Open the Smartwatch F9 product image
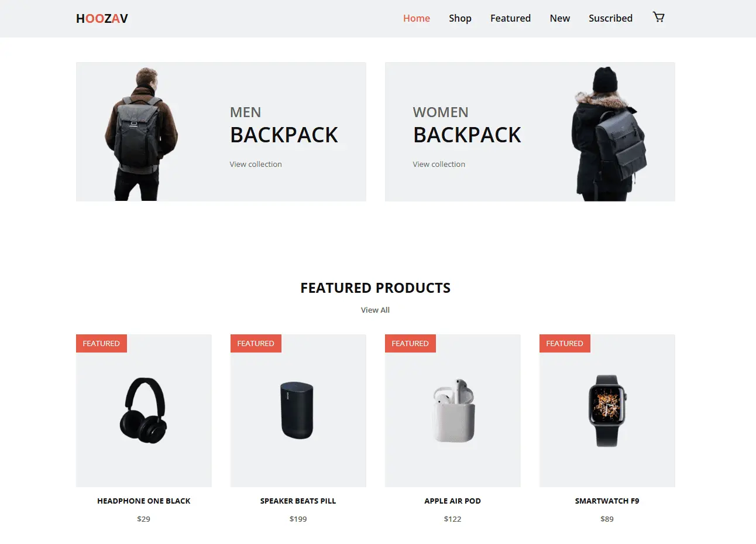The height and width of the screenshot is (544, 756). click(607, 411)
